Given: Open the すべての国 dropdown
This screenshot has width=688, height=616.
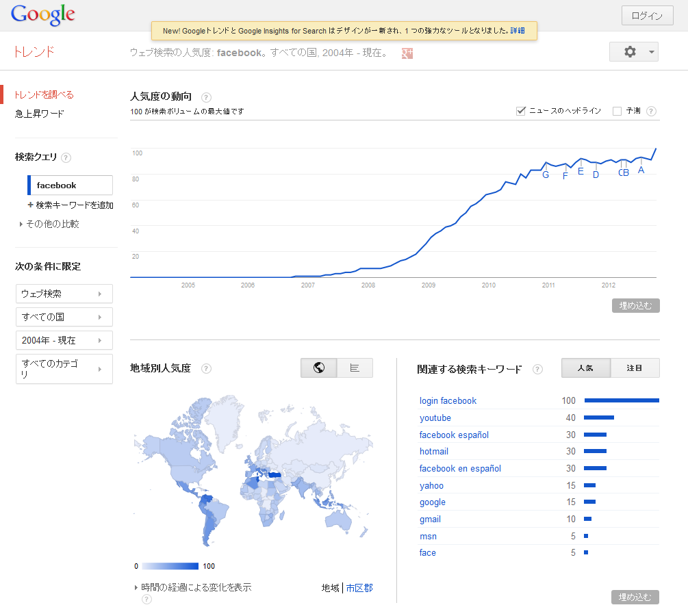Looking at the screenshot, I should click(64, 317).
